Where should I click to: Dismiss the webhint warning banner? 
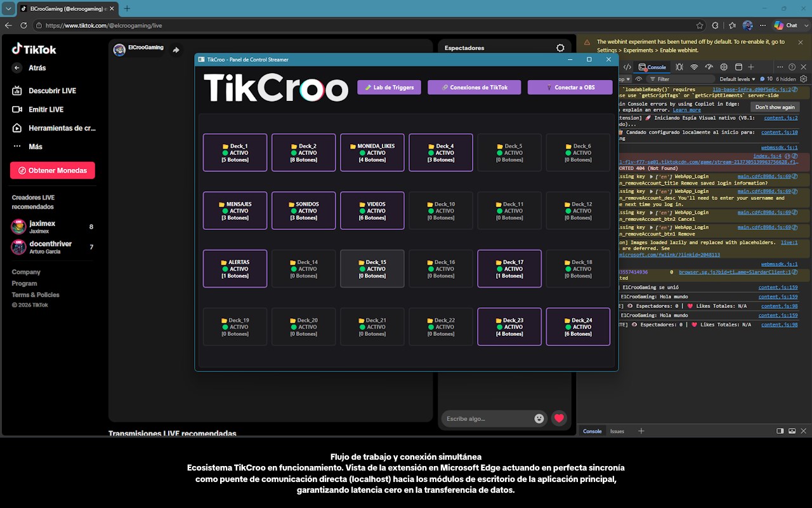click(x=800, y=42)
